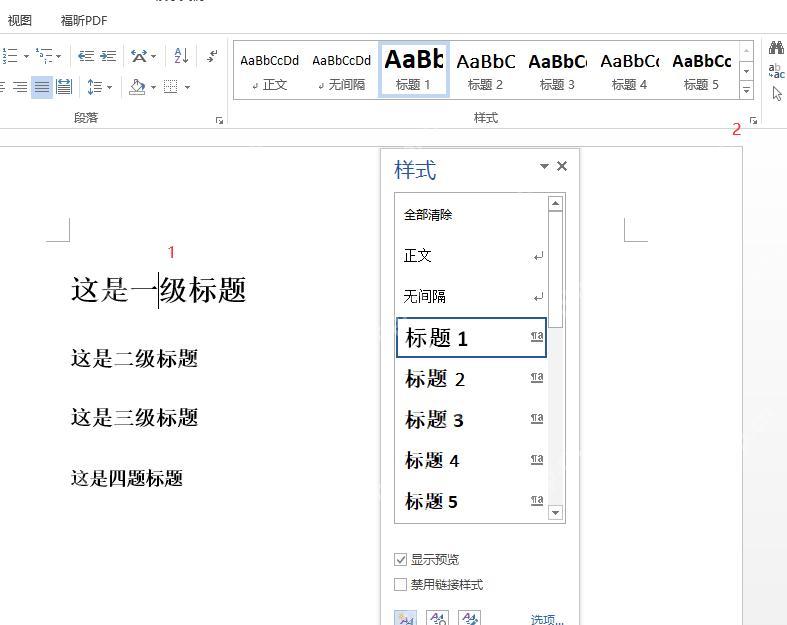Select 标题 5 in the styles pane
This screenshot has height=625, width=787.
(471, 502)
